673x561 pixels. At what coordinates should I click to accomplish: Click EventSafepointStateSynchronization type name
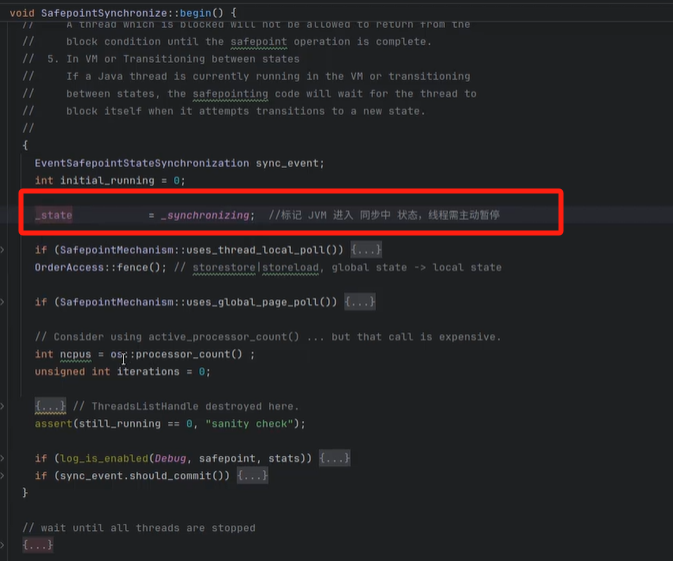tap(141, 162)
